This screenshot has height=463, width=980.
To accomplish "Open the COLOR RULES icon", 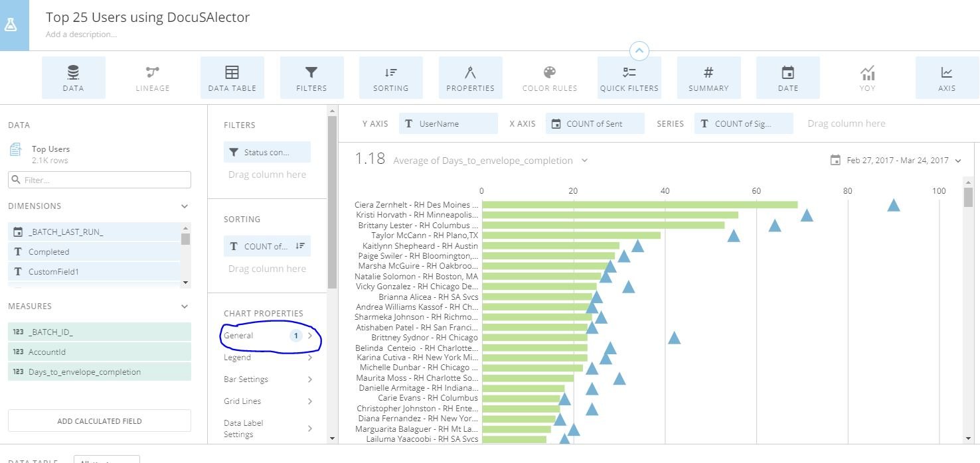I will click(549, 76).
